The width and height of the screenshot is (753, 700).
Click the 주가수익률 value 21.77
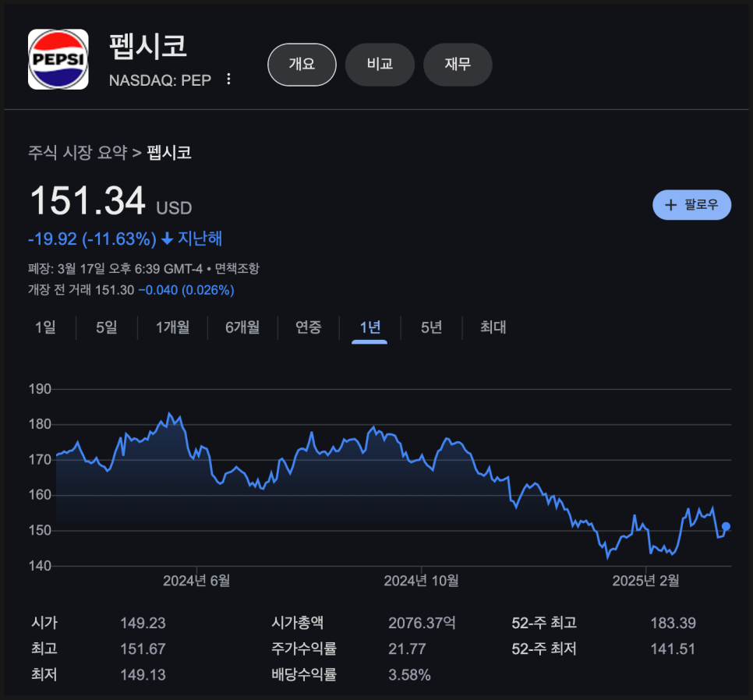[407, 649]
